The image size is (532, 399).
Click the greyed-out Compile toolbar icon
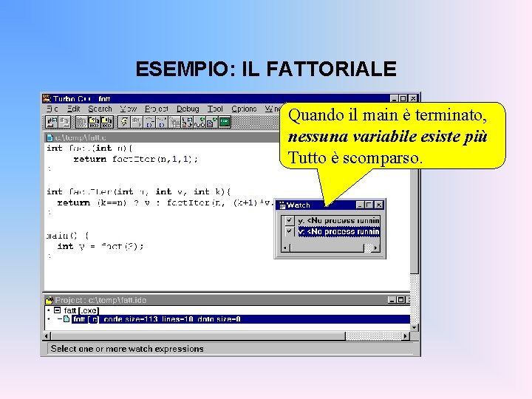(81, 122)
